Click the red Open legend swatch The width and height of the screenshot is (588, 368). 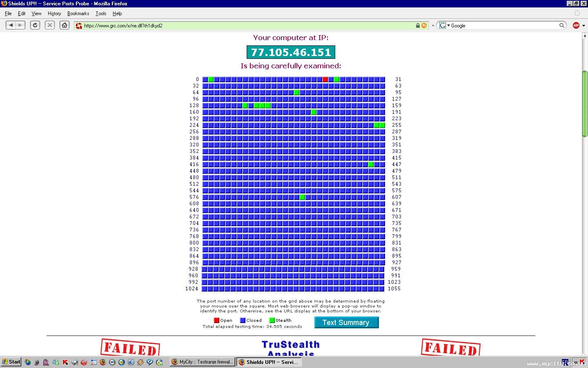216,321
